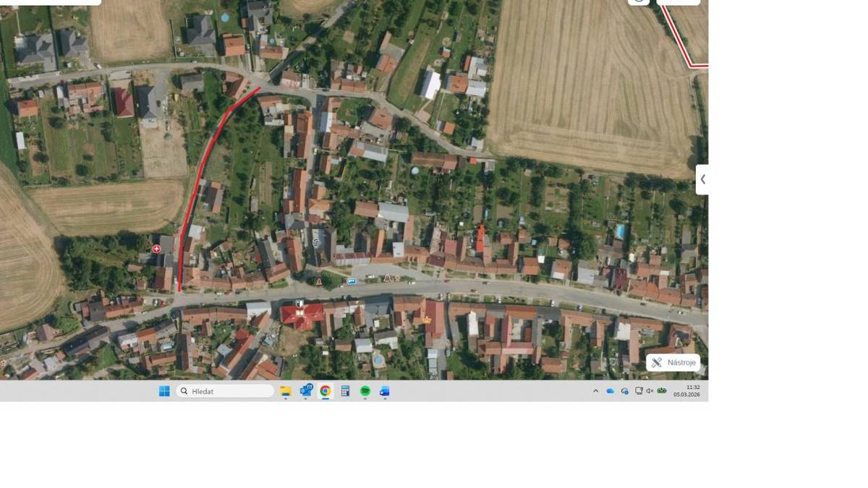The height and width of the screenshot is (488, 868).
Task: Click the bell monument icon on the map
Action: click(x=319, y=281)
